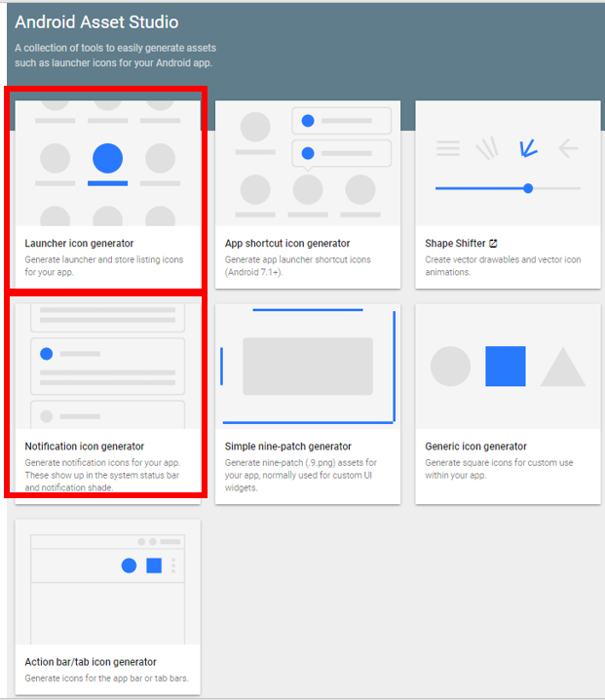Open the Notification icon generator title

point(85,447)
